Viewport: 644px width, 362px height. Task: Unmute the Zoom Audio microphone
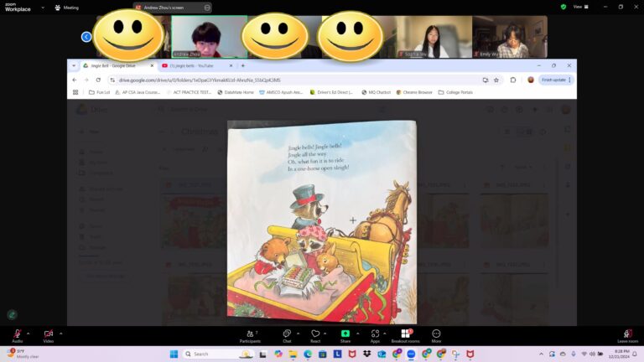click(18, 336)
